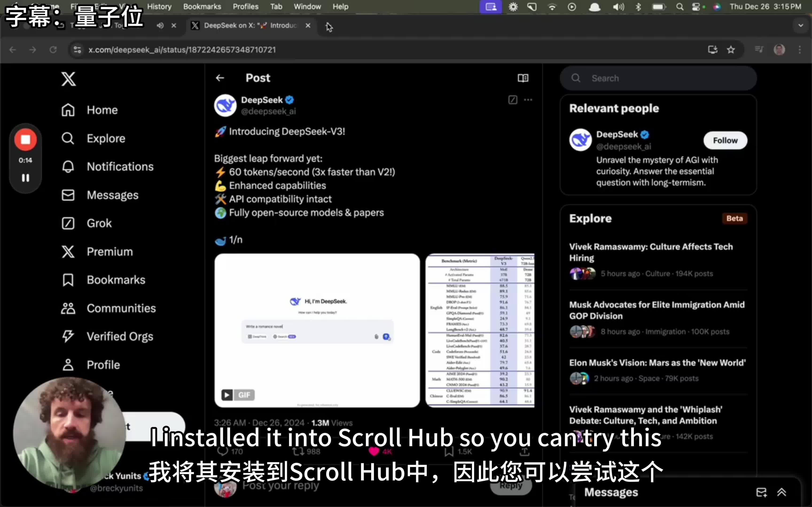Click the back arrow on the Post page
The height and width of the screenshot is (507, 812).
220,78
